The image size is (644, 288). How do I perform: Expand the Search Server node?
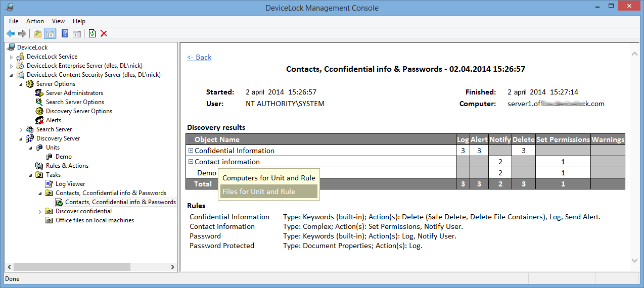[x=21, y=130]
